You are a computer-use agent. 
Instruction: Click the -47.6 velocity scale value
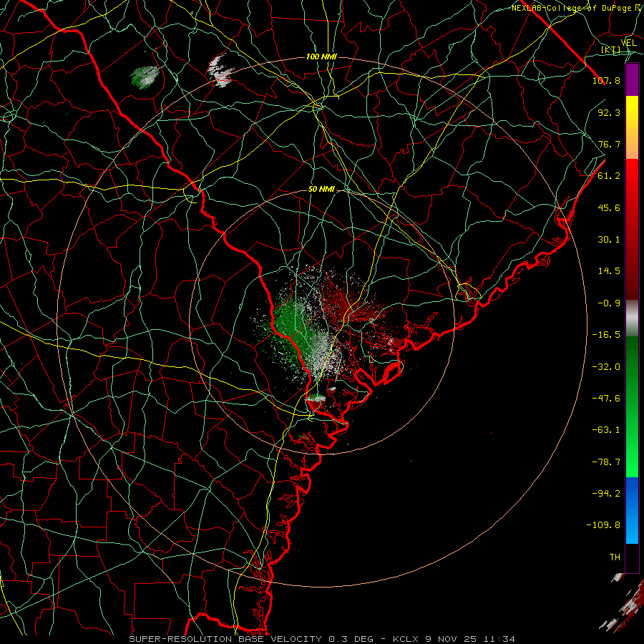pos(606,399)
